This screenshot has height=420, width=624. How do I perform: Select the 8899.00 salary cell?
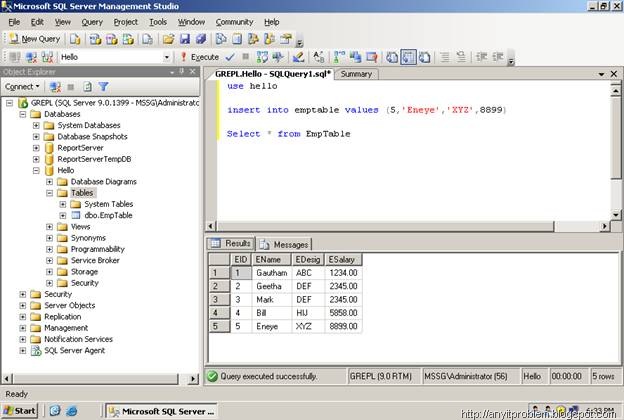click(x=343, y=326)
